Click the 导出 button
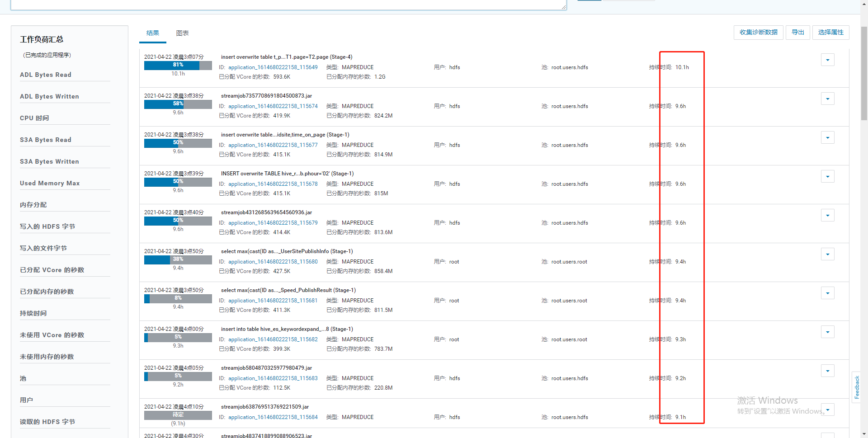Viewport: 868px width, 438px height. click(x=797, y=33)
